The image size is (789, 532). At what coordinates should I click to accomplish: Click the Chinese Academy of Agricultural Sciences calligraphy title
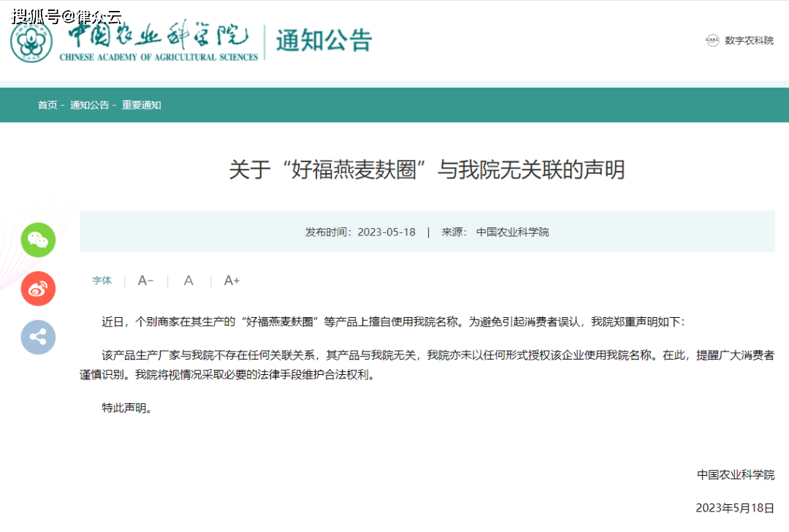click(x=159, y=41)
